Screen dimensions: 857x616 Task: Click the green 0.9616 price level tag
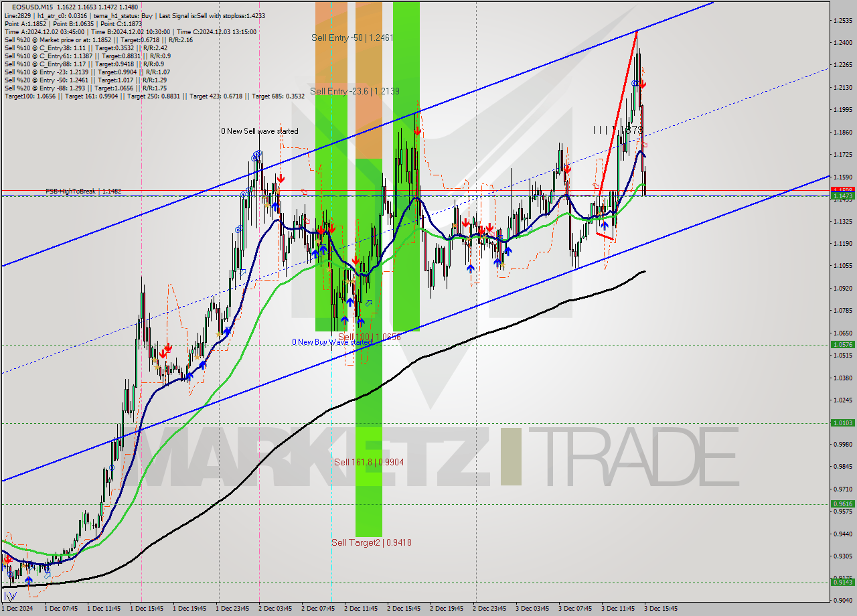point(842,504)
